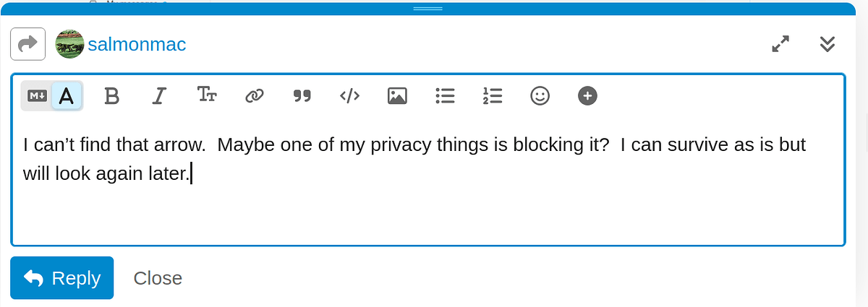Insert a hyperlink with the link icon
This screenshot has width=868, height=307.
(254, 95)
